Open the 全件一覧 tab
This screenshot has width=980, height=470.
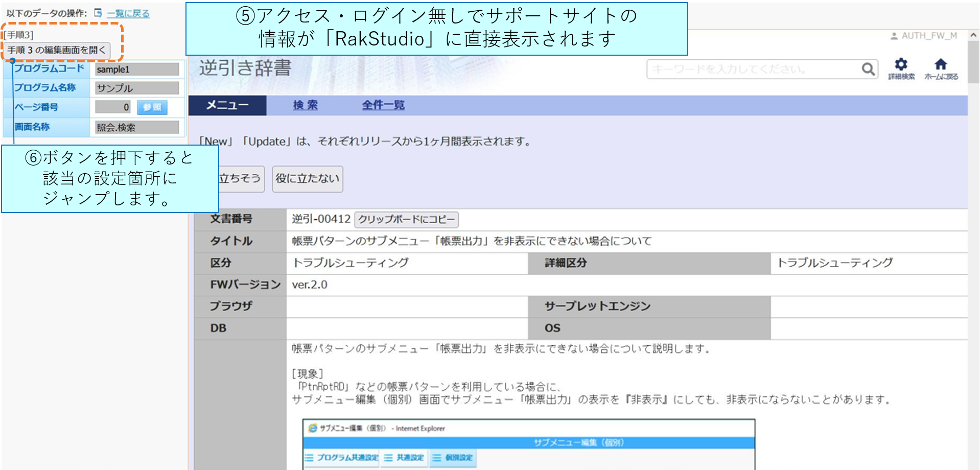click(383, 105)
